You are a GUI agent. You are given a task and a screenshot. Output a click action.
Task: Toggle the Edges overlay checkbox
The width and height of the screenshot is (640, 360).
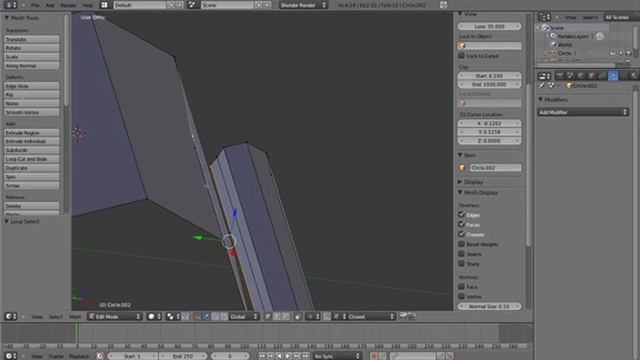coord(462,215)
